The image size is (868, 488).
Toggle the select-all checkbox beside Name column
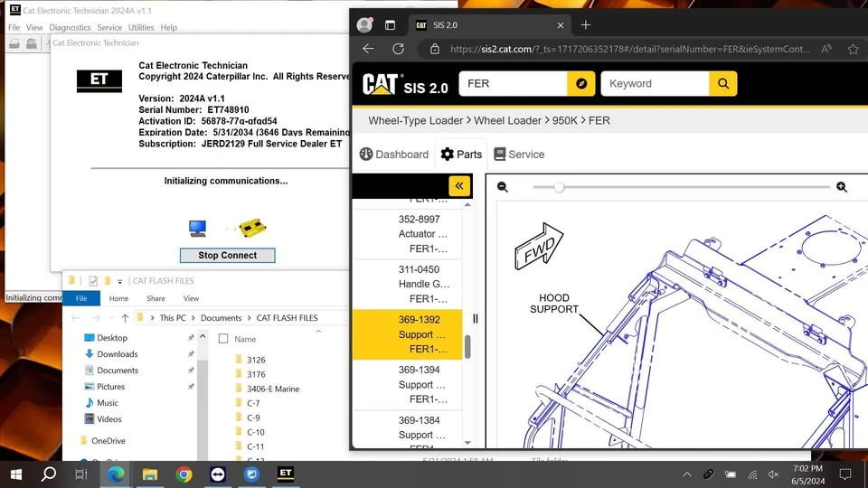(223, 339)
